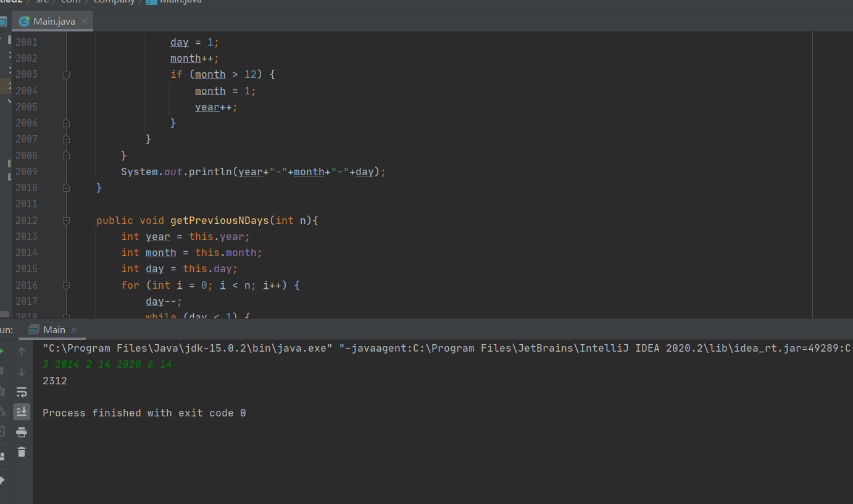Collapse the if block at line 2003

tap(66, 75)
